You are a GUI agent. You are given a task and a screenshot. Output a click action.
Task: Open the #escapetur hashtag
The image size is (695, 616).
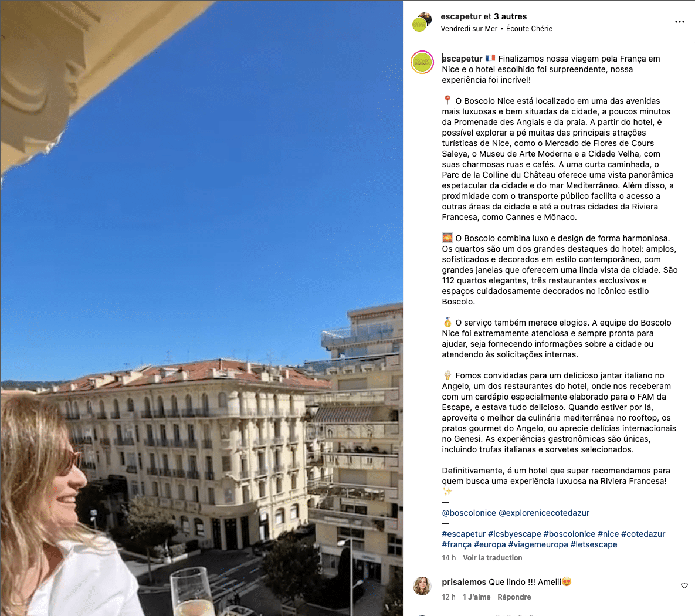click(x=464, y=534)
